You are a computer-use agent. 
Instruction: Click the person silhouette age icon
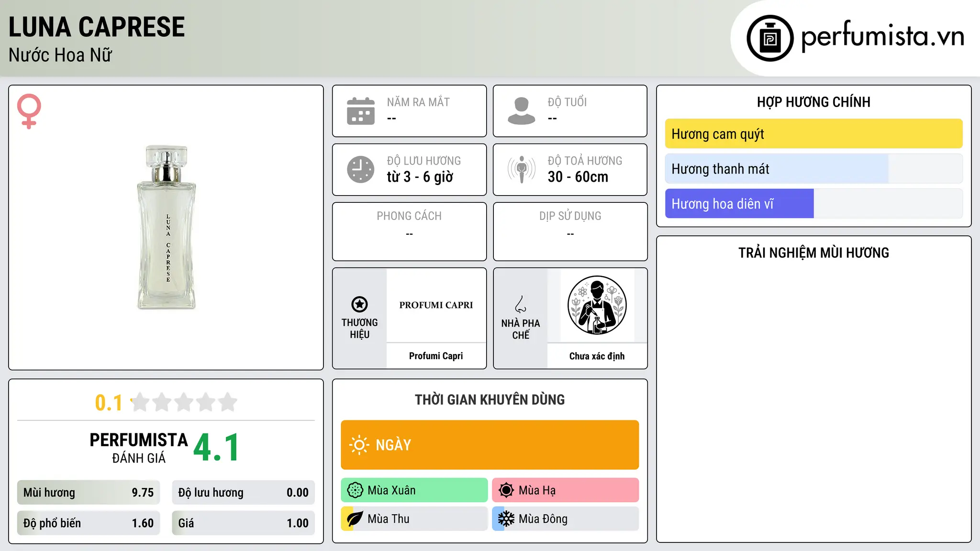522,111
